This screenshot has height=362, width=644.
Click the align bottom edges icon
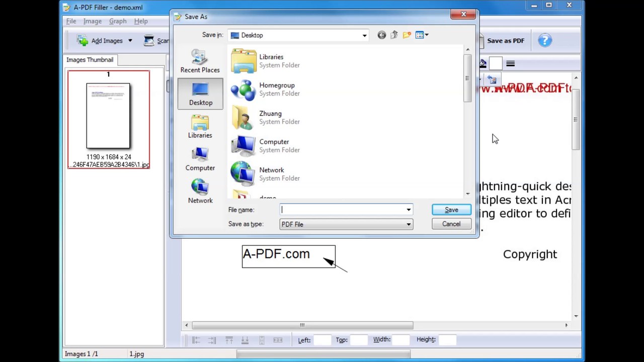[x=245, y=340]
